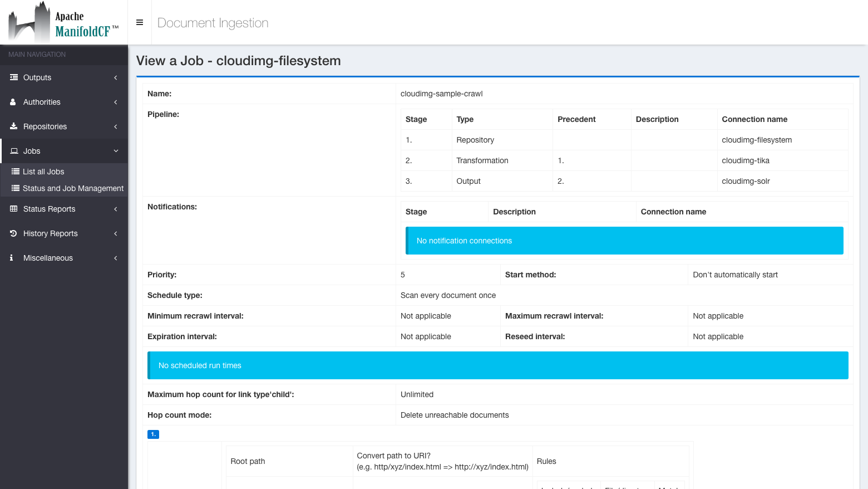Expand the Outputs menu chevron
Screen dimensions: 868x489
[116, 77]
